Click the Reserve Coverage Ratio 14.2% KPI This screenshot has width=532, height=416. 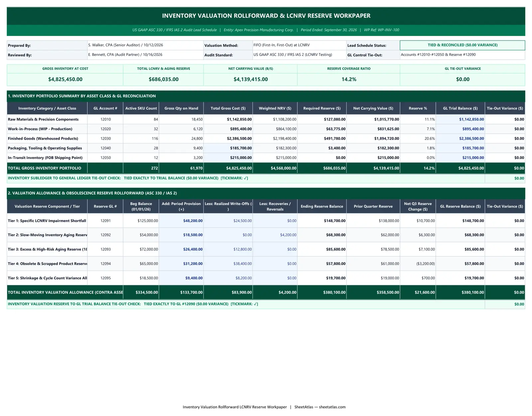point(349,79)
